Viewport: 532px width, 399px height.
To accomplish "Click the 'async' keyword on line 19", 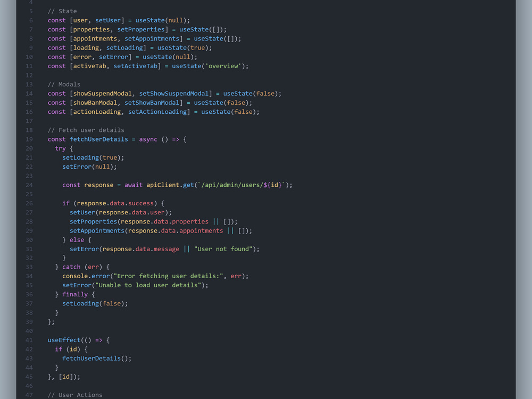I will click(148, 139).
